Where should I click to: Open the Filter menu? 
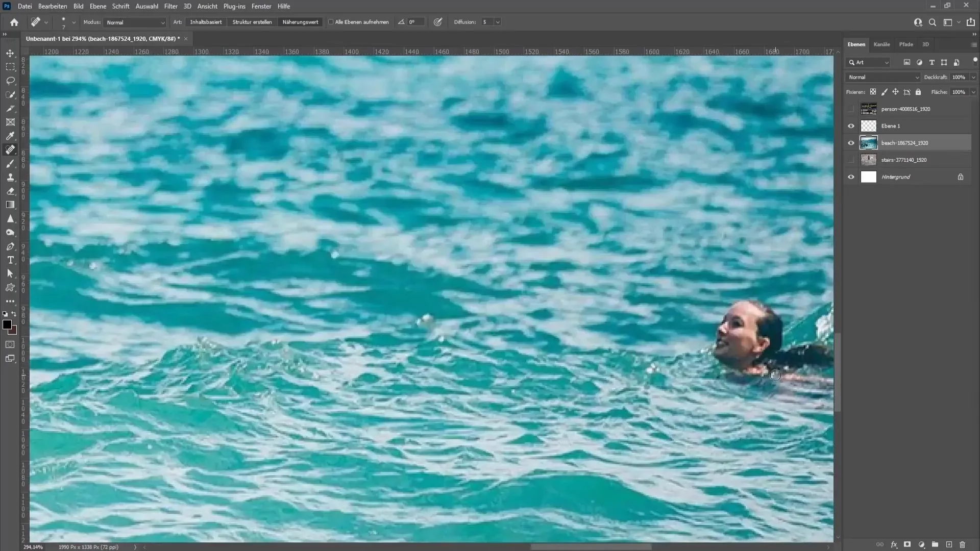click(x=170, y=6)
